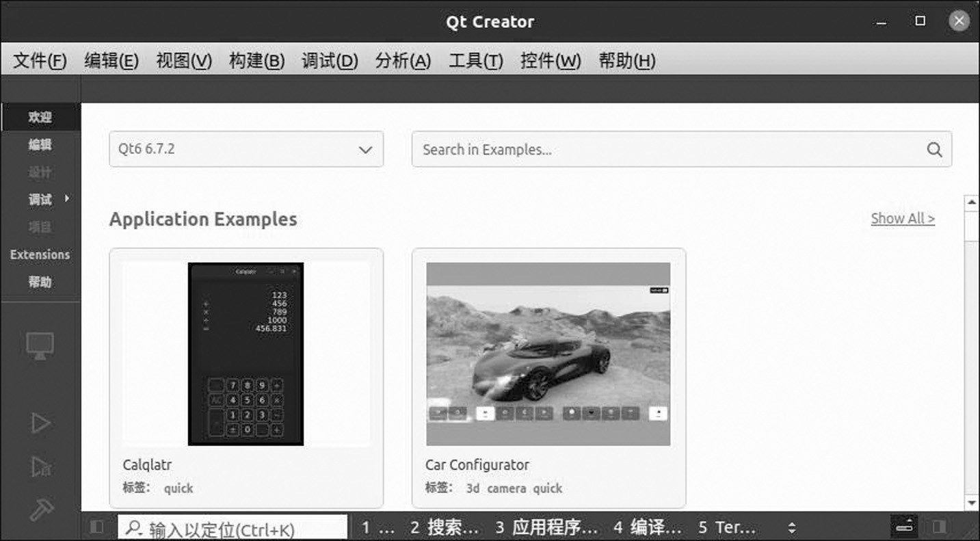Open output pane 1 in the status bar
Screen dimensions: 980x541
pyautogui.click(x=378, y=527)
